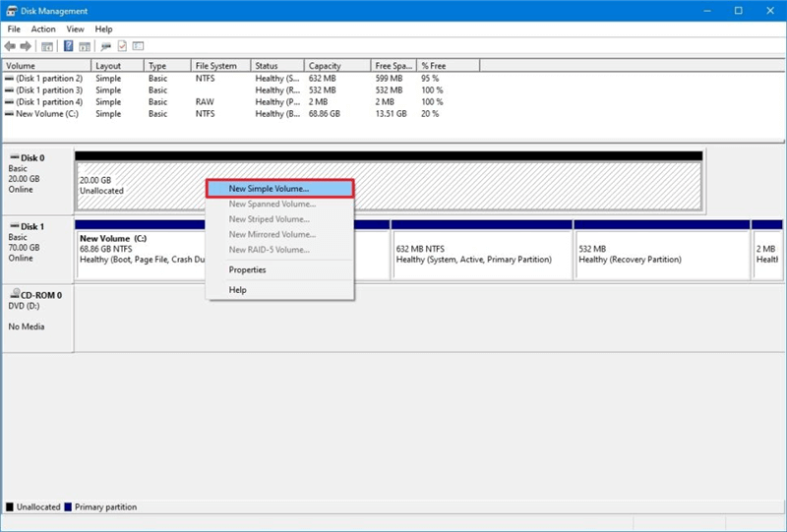Open the Action menu
787x532 pixels.
[x=43, y=30]
